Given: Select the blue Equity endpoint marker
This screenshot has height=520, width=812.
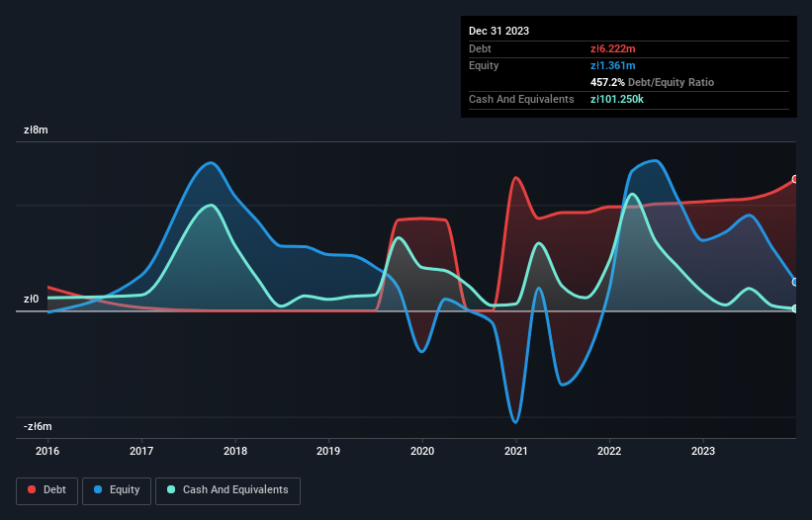Looking at the screenshot, I should [x=795, y=282].
